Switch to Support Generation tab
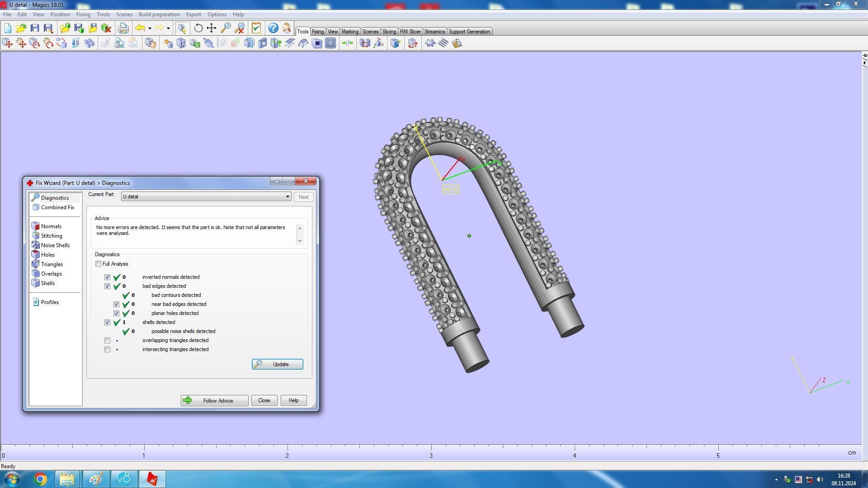 click(469, 32)
